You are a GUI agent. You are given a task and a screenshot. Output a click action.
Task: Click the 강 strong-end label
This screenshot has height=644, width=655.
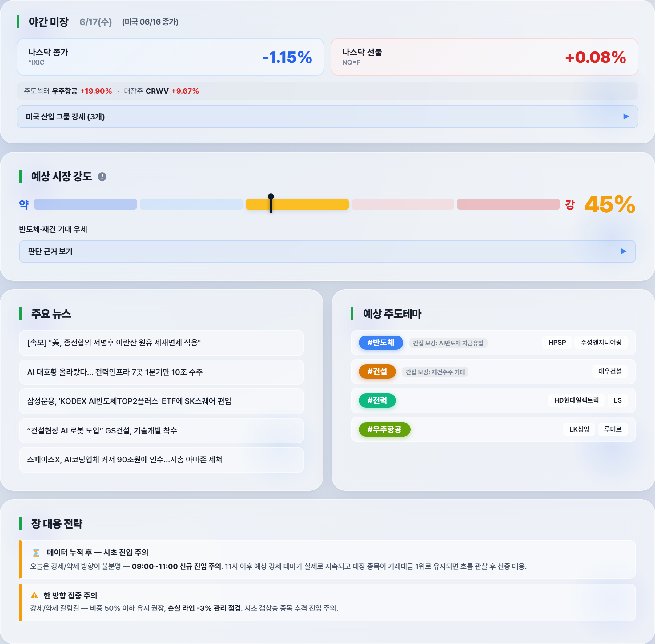coord(570,204)
